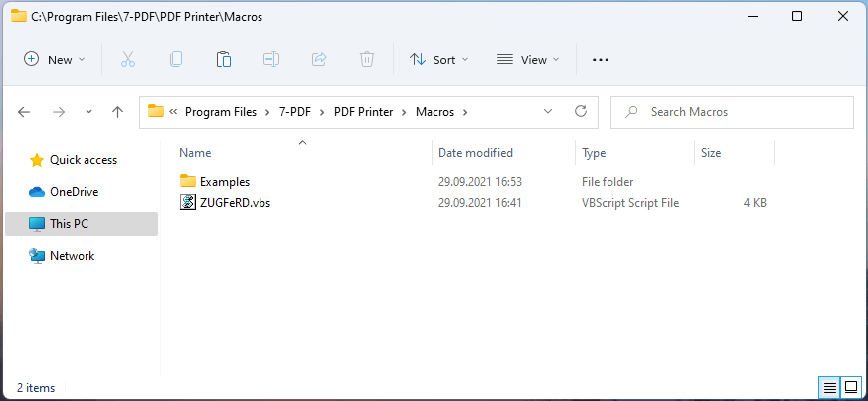868x401 pixels.
Task: Expand the chevron after 7-PDF breadcrumb
Action: pos(323,112)
